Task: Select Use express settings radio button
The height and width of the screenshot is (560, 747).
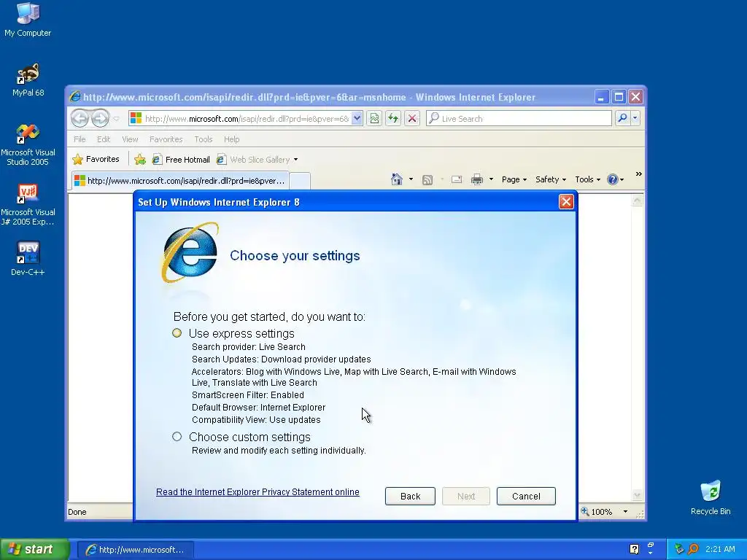Action: (x=177, y=332)
